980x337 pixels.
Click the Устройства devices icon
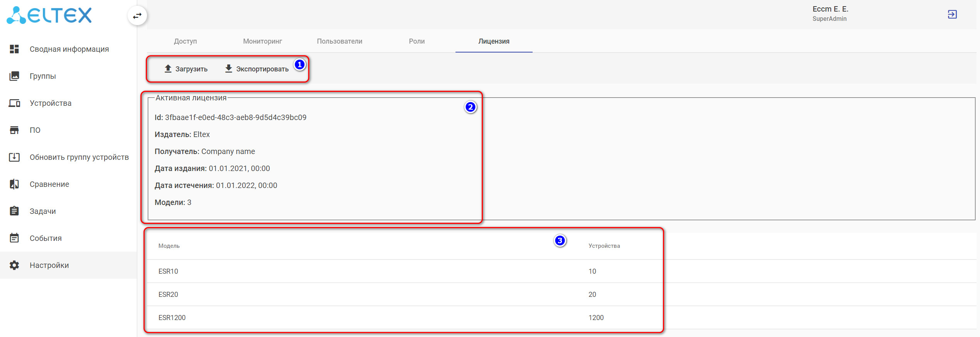pos(14,103)
